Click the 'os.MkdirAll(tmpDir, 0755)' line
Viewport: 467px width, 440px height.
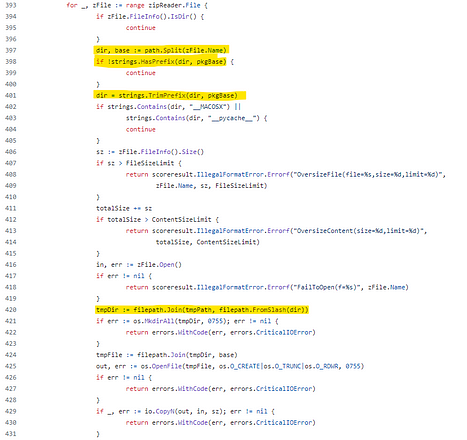point(187,321)
